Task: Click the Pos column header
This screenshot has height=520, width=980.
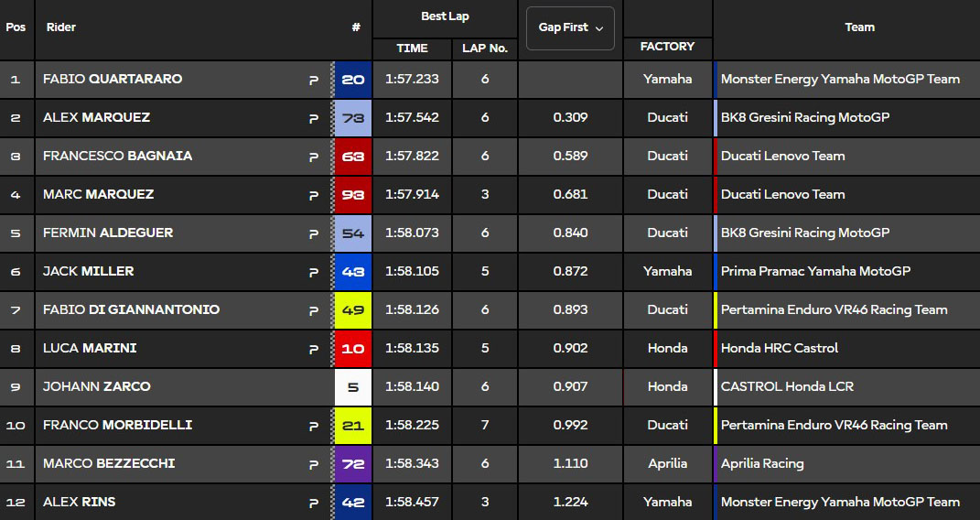Action: click(16, 27)
